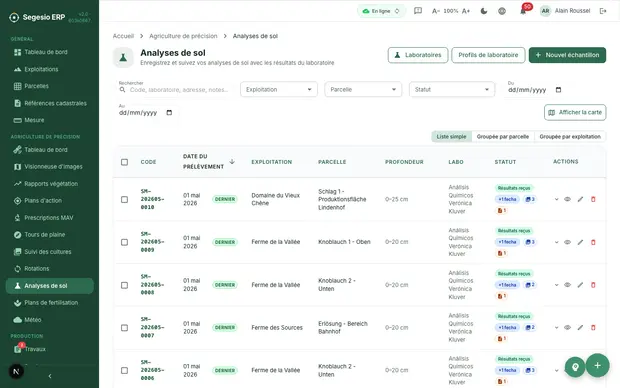Click the logout icon beside Alain Roussel
The image size is (620, 388).
pos(603,11)
